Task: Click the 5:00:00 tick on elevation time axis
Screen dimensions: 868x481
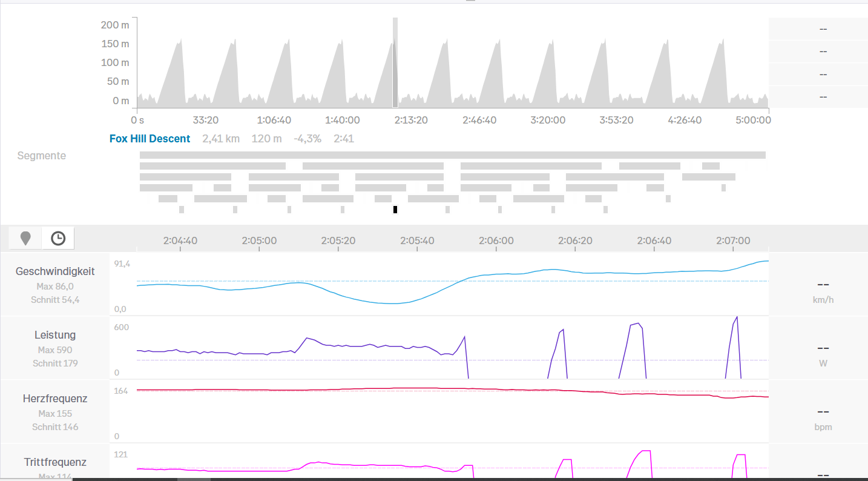Action: click(752, 120)
